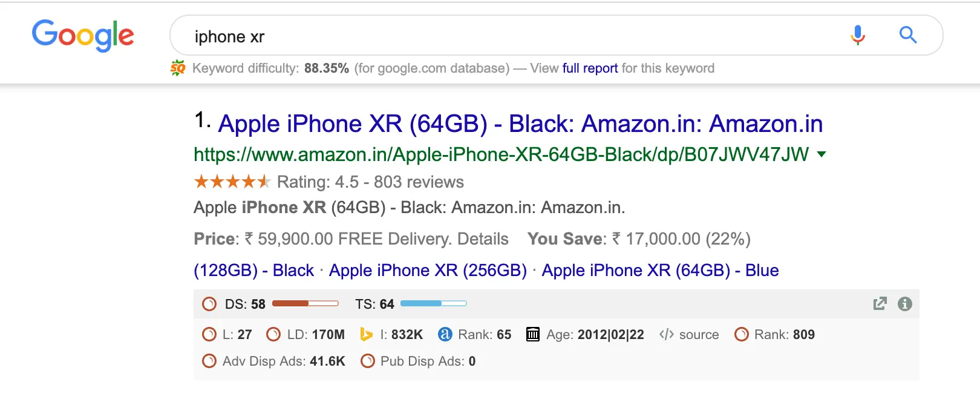Expand the dropdown arrow after Amazon URL

(x=822, y=154)
